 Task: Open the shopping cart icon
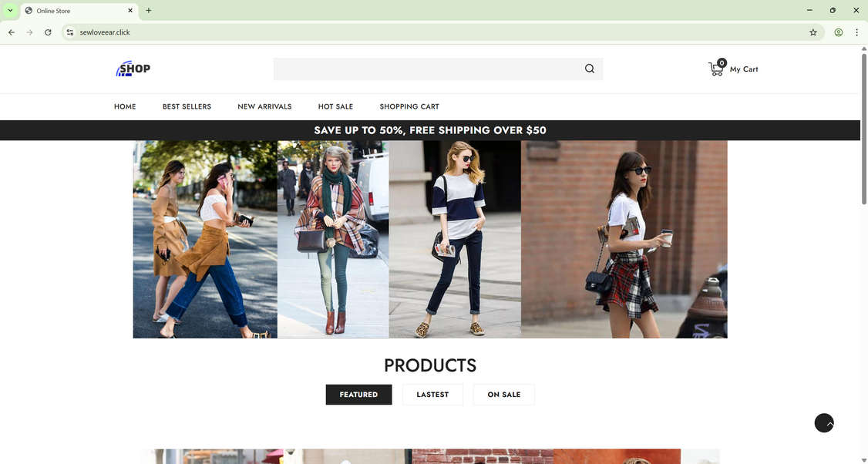(716, 69)
